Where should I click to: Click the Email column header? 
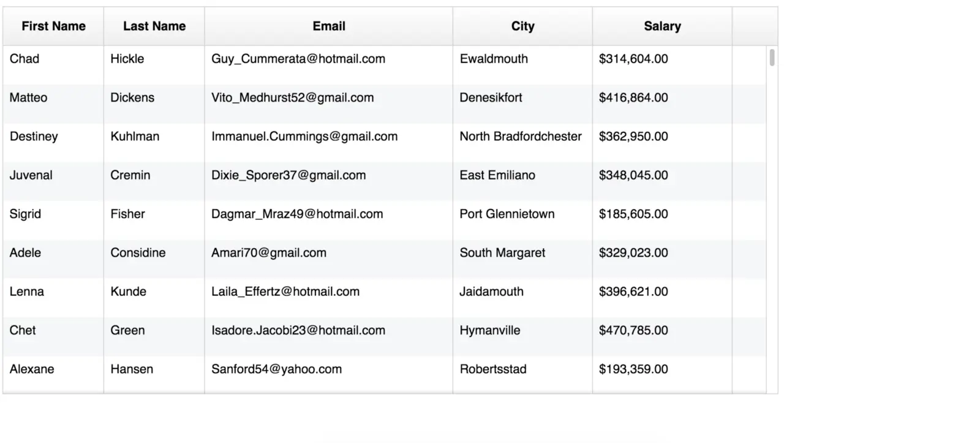point(329,26)
